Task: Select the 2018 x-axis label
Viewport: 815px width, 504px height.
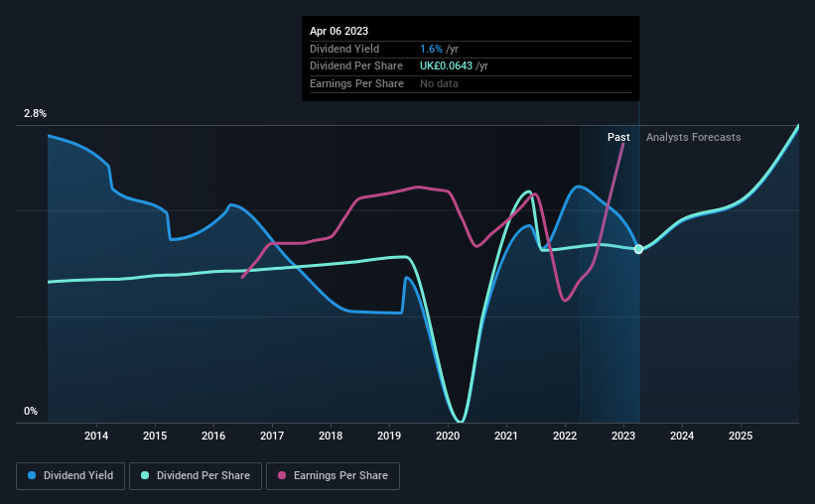Action: tap(331, 436)
